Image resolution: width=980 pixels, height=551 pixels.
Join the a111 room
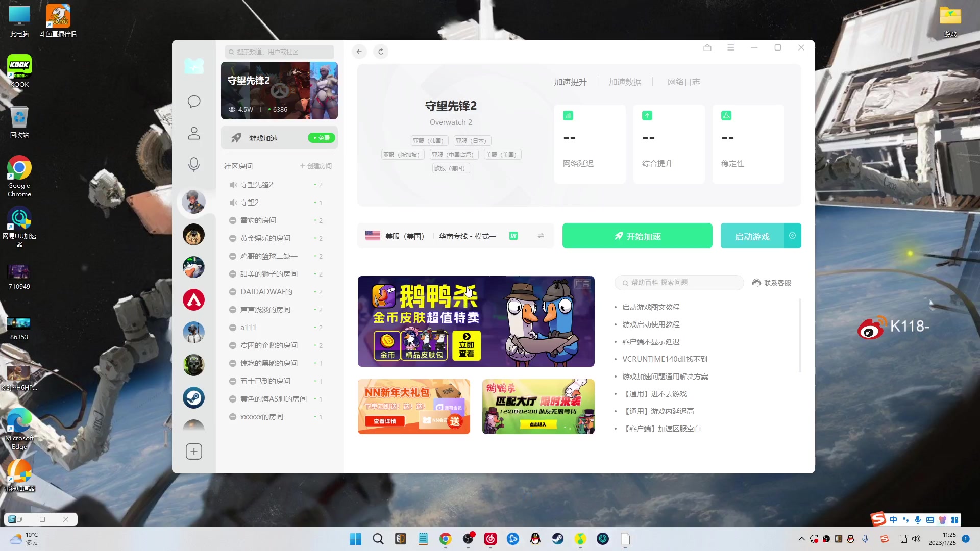(x=279, y=328)
